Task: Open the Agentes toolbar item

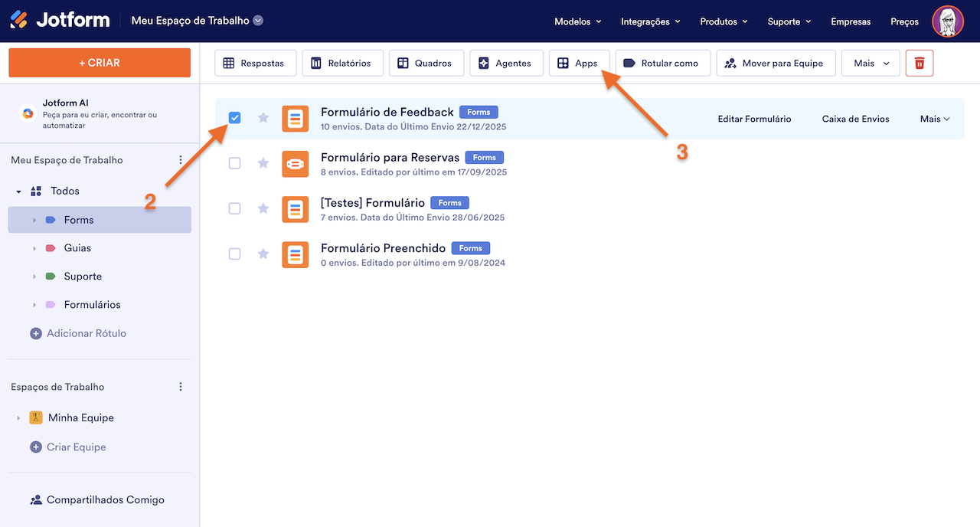Action: pyautogui.click(x=506, y=63)
